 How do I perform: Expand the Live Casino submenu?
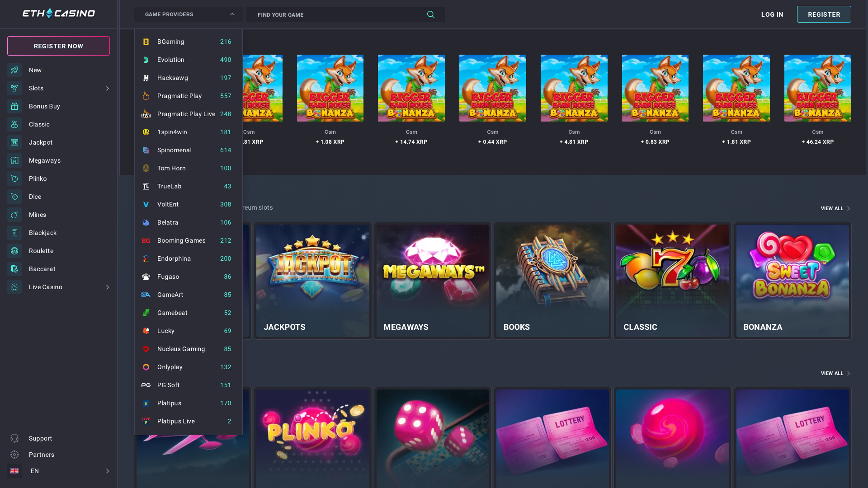pyautogui.click(x=108, y=287)
